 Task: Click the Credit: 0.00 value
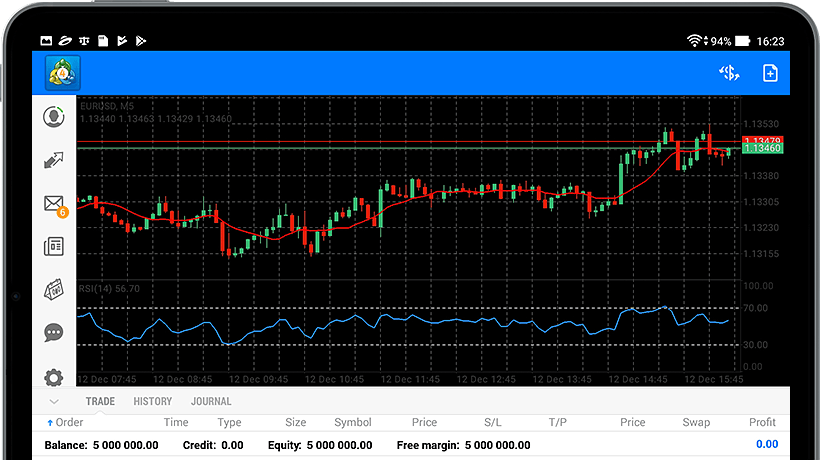(x=213, y=445)
